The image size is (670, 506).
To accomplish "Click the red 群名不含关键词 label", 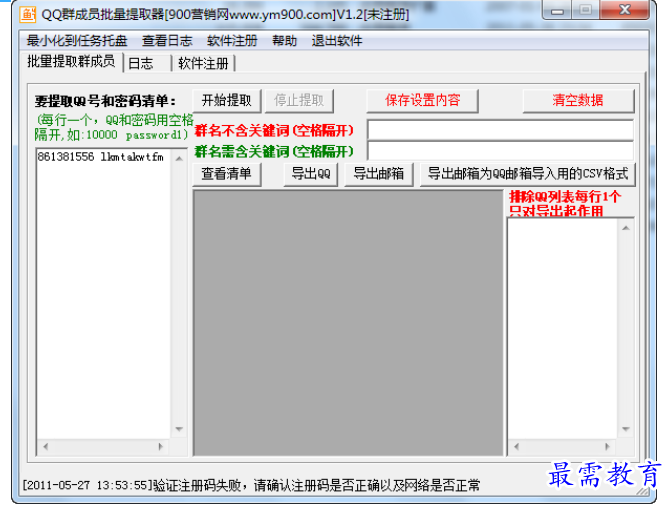I will 274,130.
